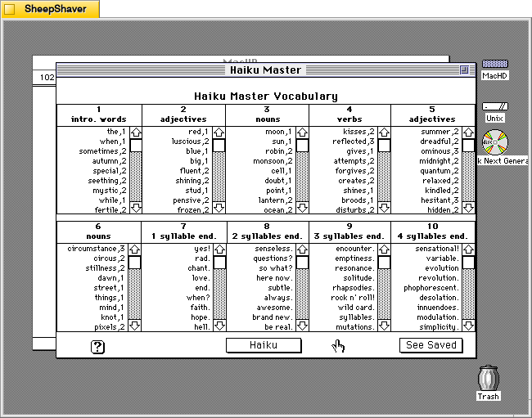Click up arrow of 3 syllables end list
The height and width of the screenshot is (418, 532).
tap(384, 249)
